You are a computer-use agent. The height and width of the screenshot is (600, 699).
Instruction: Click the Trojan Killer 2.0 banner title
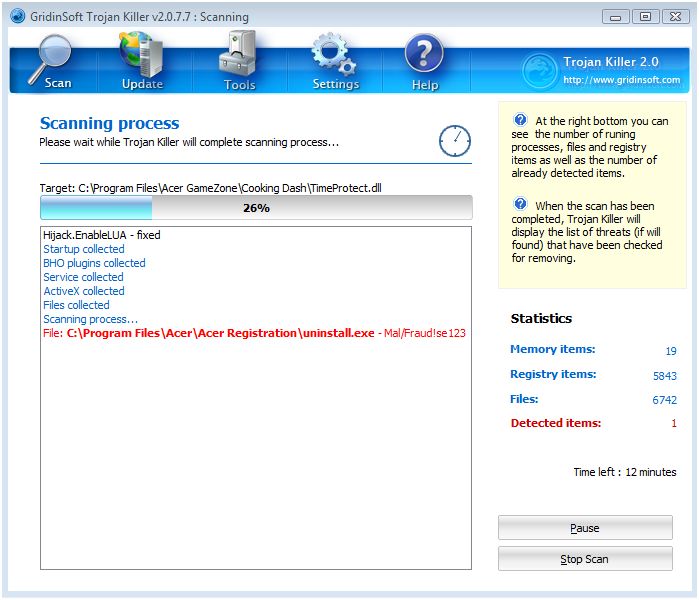pos(611,62)
